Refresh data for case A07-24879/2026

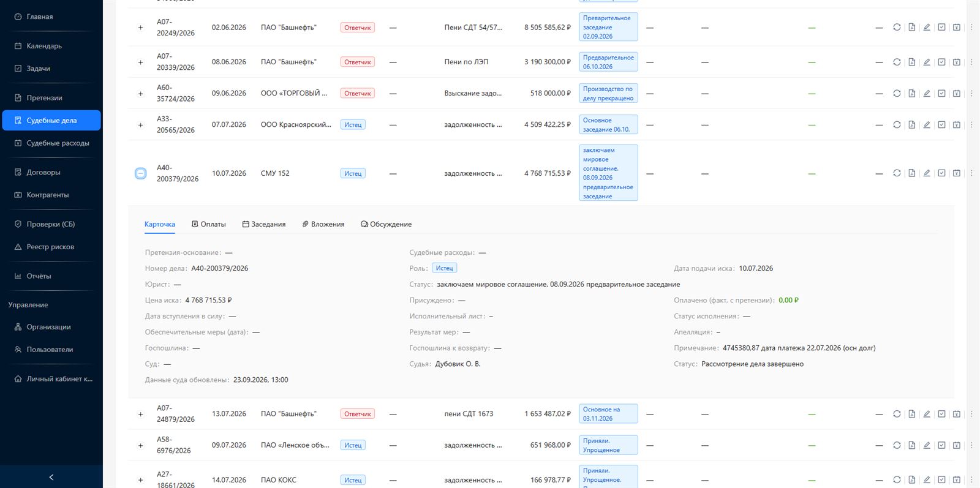(x=897, y=414)
